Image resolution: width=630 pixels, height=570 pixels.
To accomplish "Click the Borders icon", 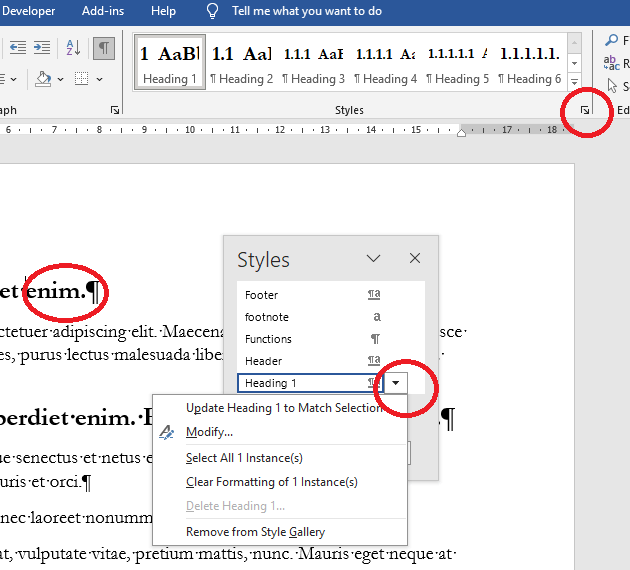I will coord(82,79).
